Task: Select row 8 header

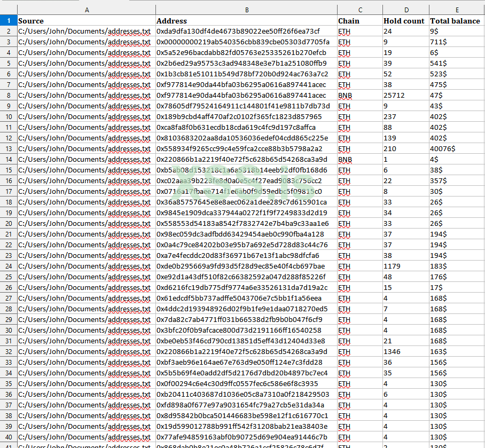Action: [x=9, y=95]
